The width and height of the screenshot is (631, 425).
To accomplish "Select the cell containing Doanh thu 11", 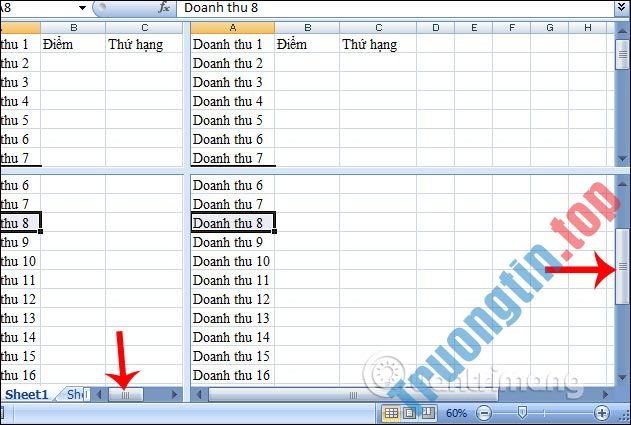I will tap(233, 280).
